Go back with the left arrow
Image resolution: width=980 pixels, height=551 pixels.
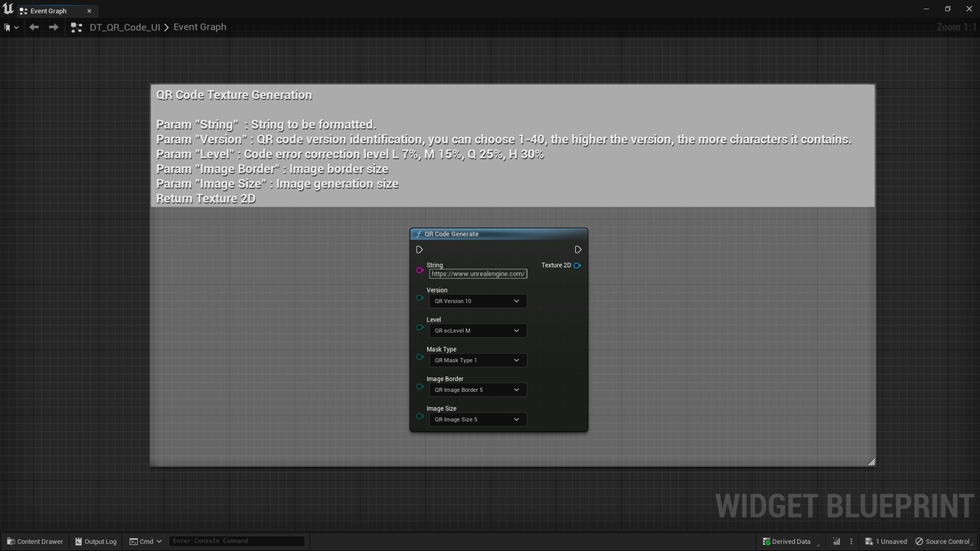click(34, 27)
